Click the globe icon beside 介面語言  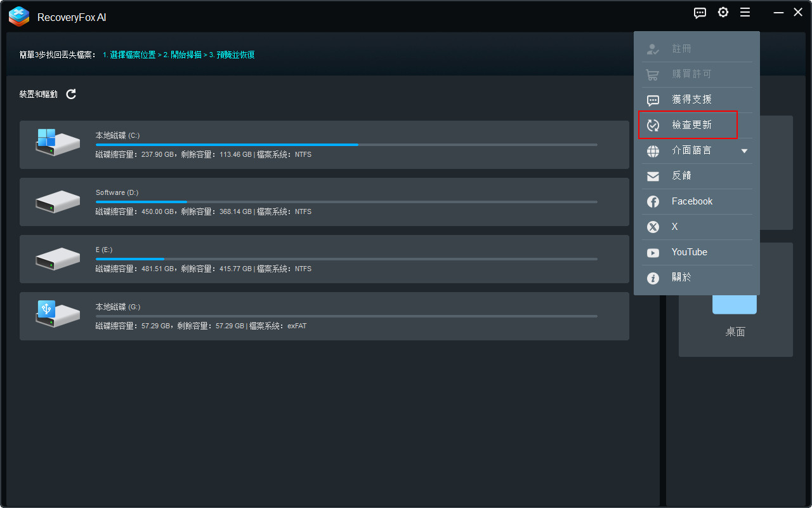click(653, 150)
